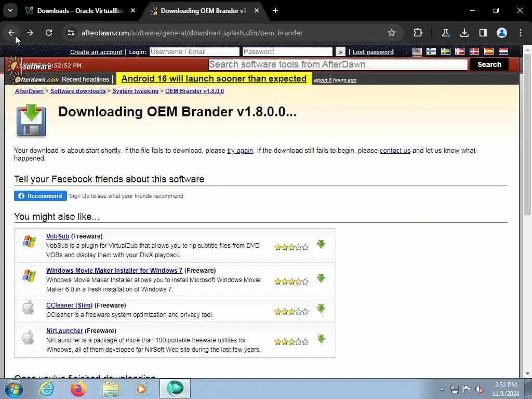
Task: Select the Danish flag language icon
Action: (474, 51)
